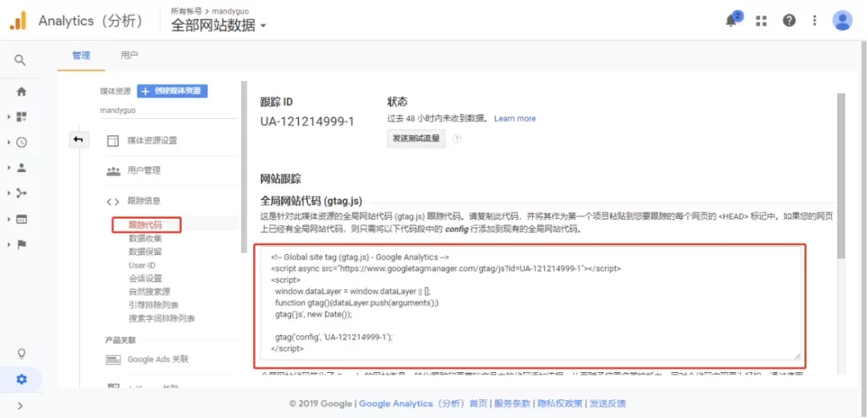This screenshot has height=418, width=868.
Task: Expand the Behavior section arrow
Action: click(x=9, y=219)
